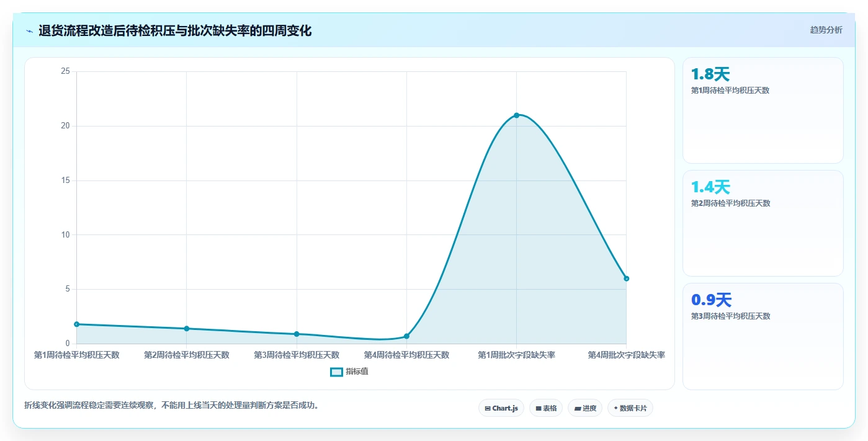
Task: Click the 趋势分析 label in header
Action: (826, 30)
